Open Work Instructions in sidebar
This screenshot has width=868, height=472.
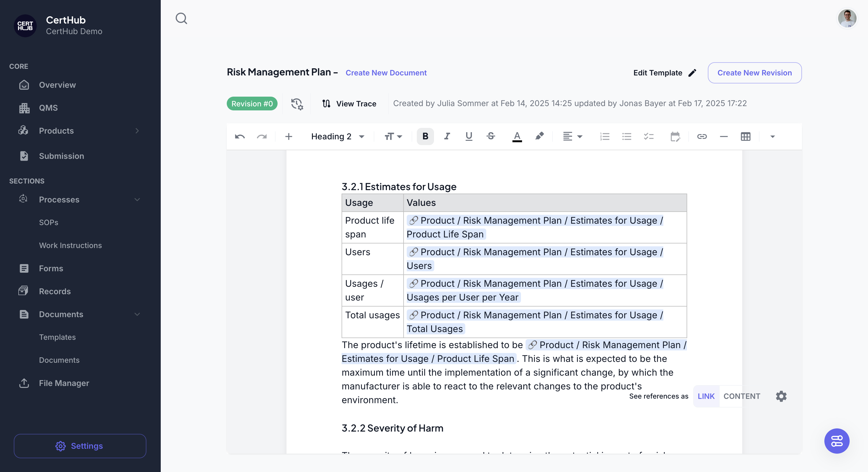(x=70, y=245)
